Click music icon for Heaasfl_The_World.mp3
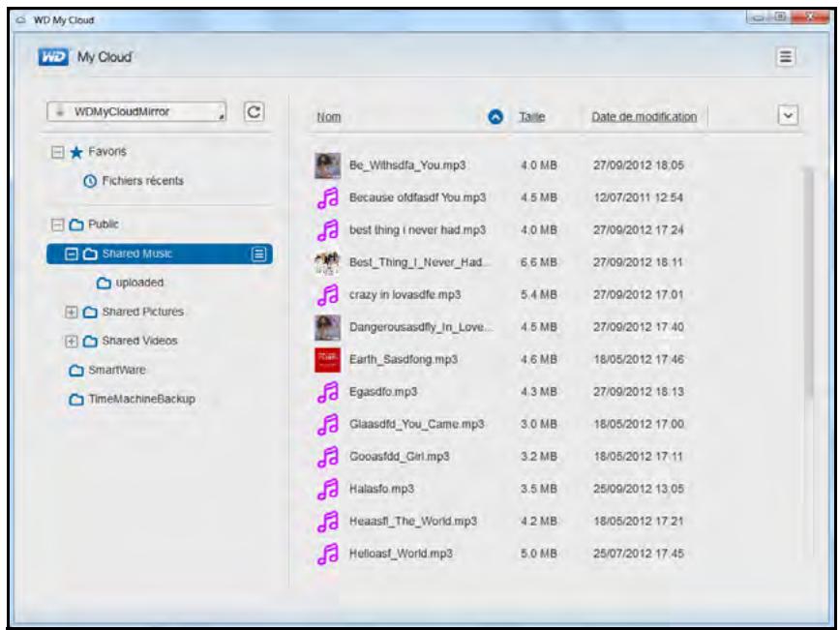Image resolution: width=840 pixels, height=630 pixels. coord(328,522)
